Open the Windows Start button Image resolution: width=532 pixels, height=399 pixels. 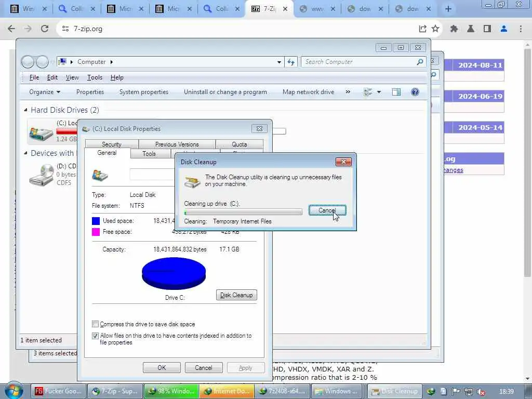click(x=14, y=391)
